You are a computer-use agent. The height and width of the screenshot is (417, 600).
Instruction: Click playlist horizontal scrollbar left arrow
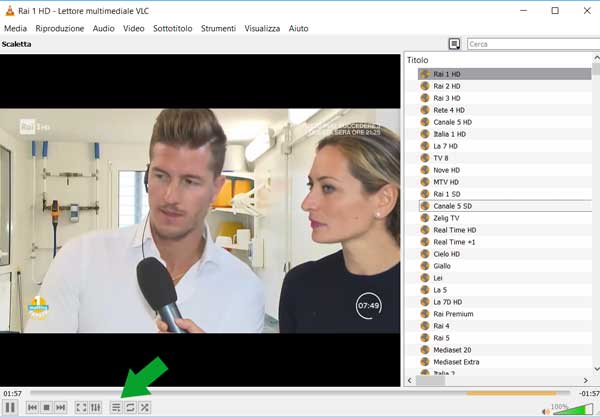click(410, 380)
